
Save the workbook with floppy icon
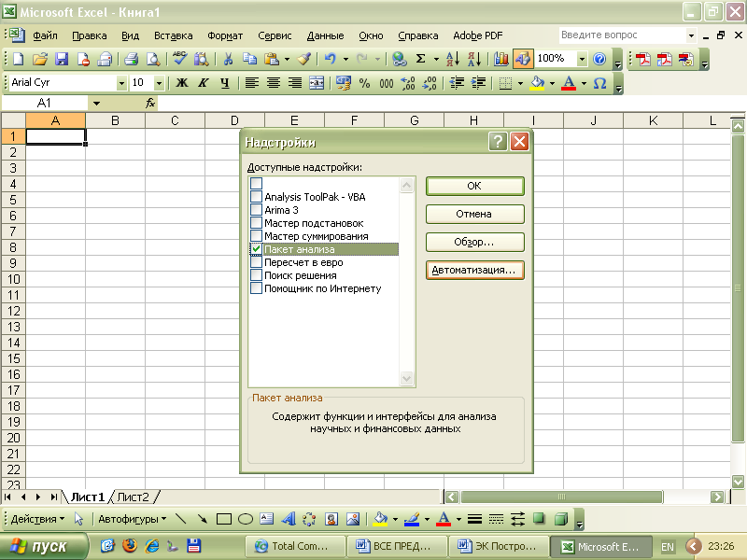tap(62, 59)
